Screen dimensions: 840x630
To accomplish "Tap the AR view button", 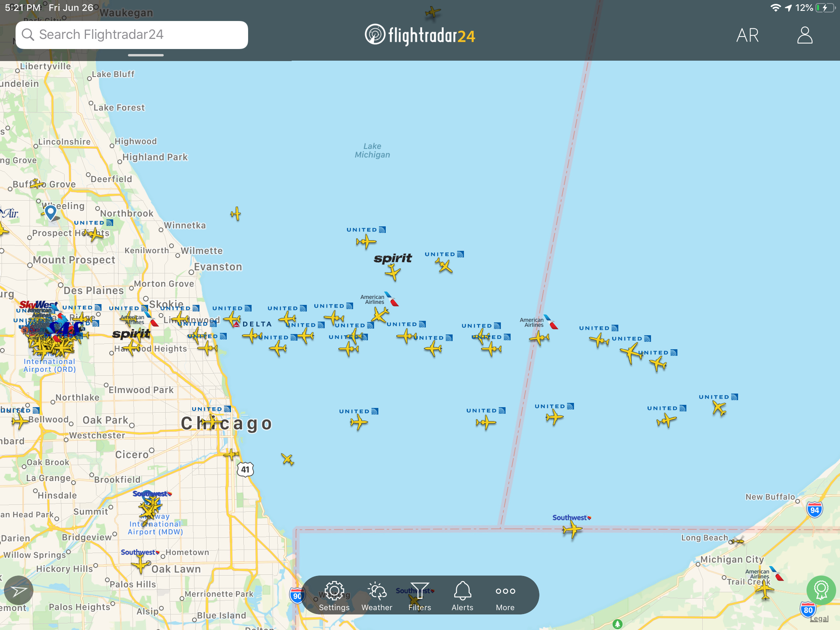I will pyautogui.click(x=747, y=35).
